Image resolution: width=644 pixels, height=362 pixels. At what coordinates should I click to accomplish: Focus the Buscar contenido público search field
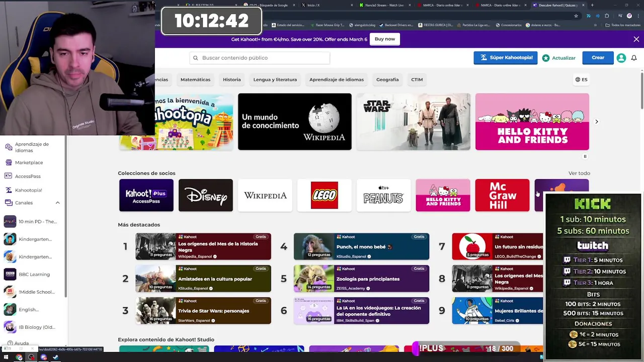(x=260, y=58)
